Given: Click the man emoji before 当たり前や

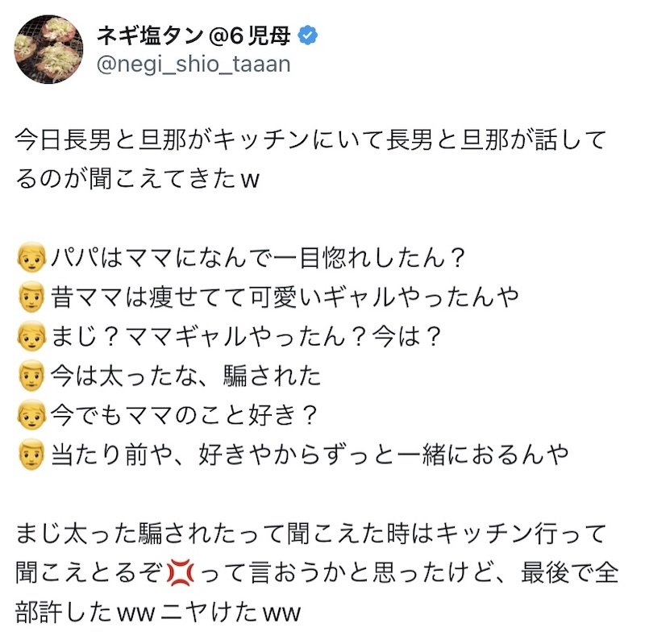Looking at the screenshot, I should click(31, 455).
